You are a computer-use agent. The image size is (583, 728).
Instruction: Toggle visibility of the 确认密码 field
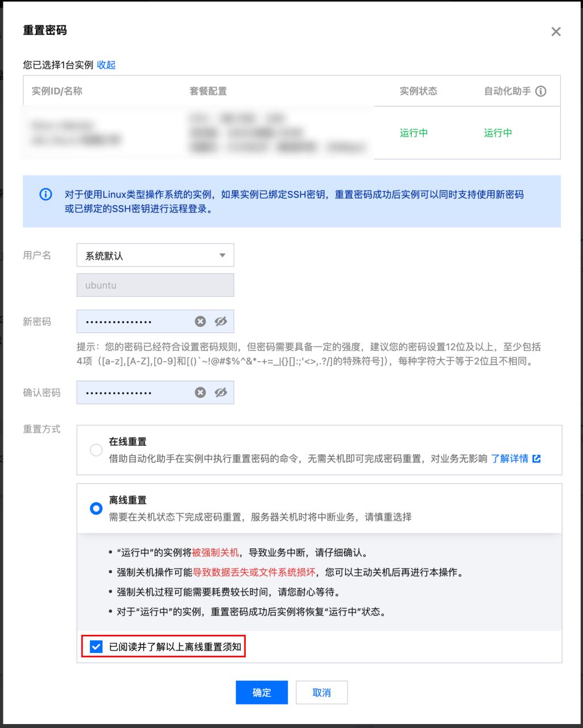coord(221,392)
